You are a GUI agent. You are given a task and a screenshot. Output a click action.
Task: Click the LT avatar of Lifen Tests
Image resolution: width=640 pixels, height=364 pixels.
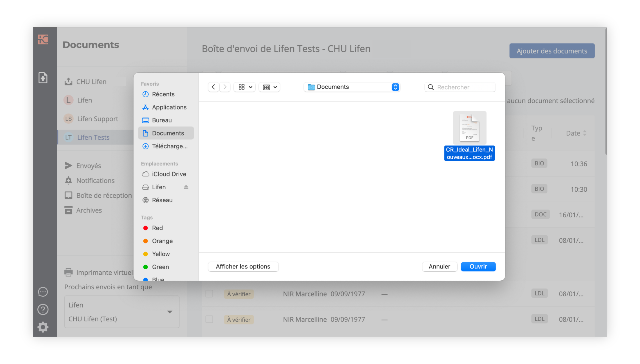(68, 137)
